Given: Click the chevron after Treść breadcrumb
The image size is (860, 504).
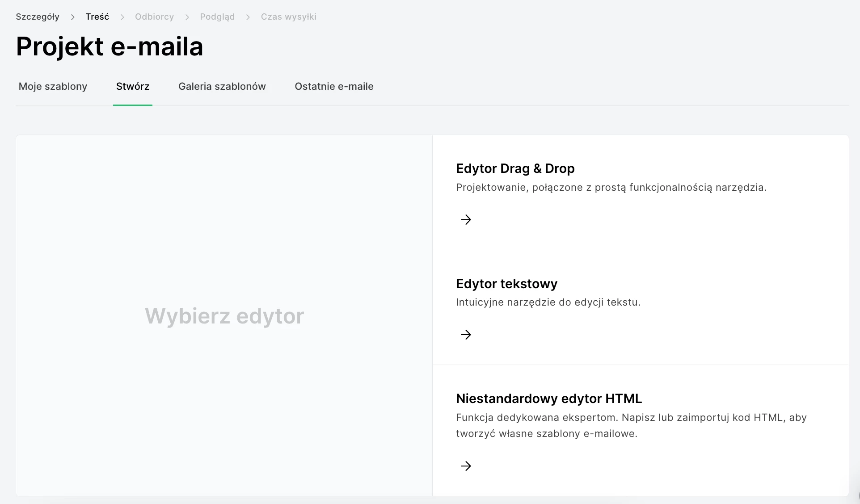Looking at the screenshot, I should point(122,17).
